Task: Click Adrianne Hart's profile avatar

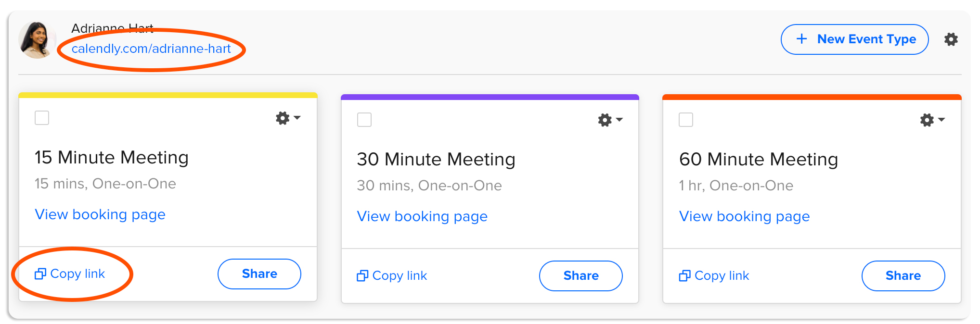Action: 36,40
